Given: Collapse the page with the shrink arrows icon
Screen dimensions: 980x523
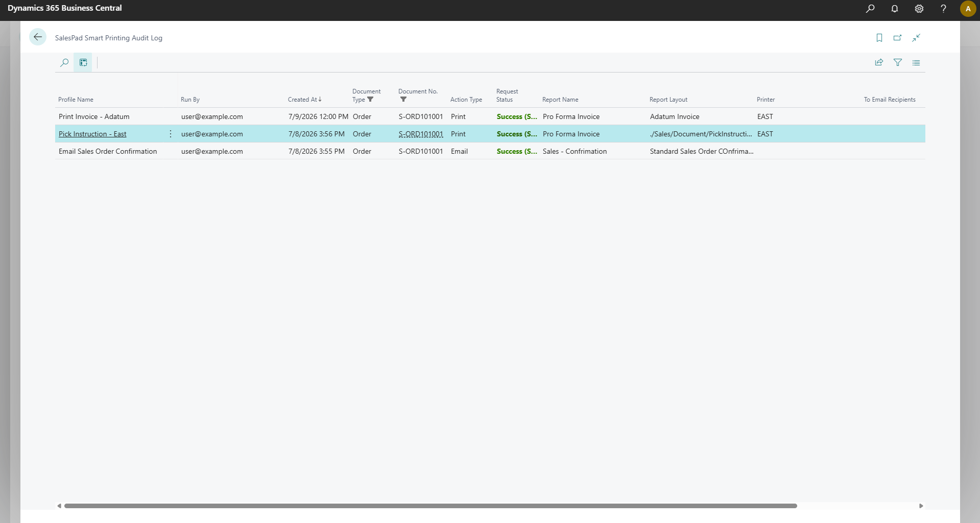Looking at the screenshot, I should coord(916,38).
